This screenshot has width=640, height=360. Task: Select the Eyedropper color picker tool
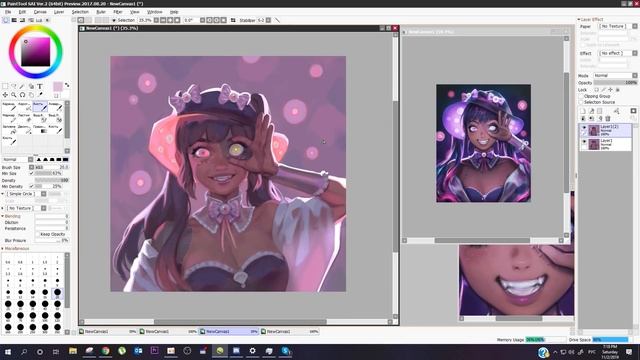pyautogui.click(x=40, y=95)
